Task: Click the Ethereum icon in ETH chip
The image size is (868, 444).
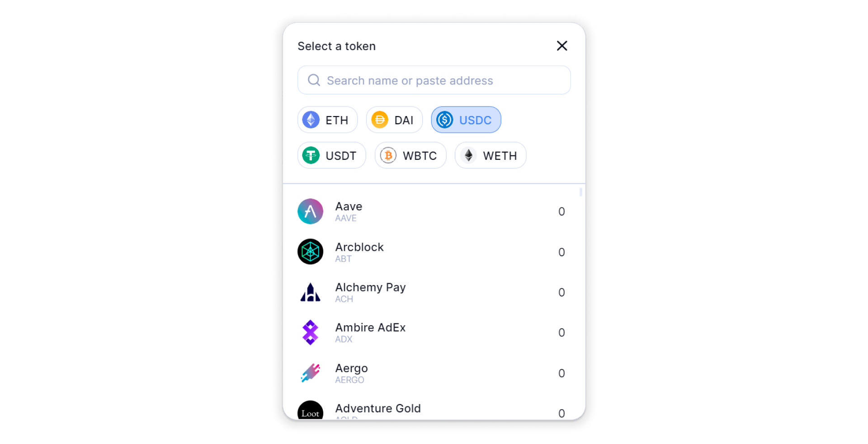Action: 311,120
